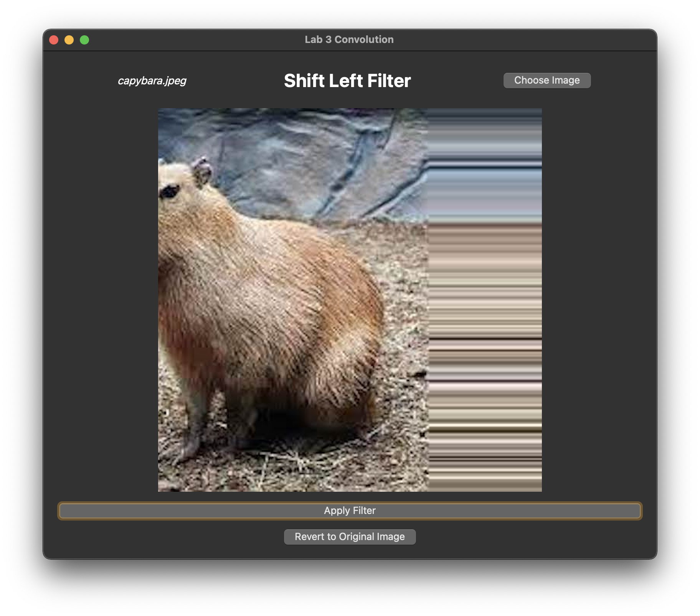Apply the Shift Left filter

click(x=350, y=511)
